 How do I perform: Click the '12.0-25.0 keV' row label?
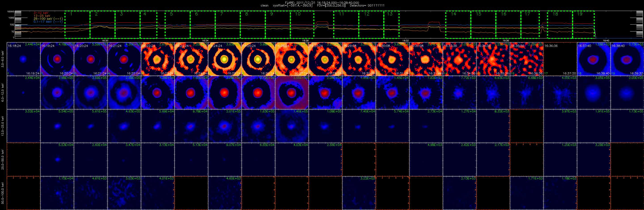point(2,126)
